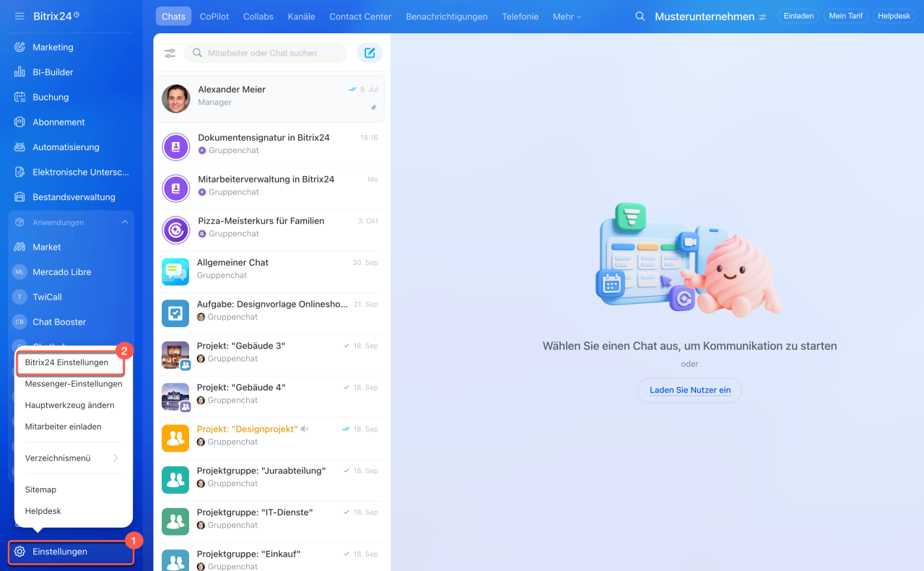Click Alexander Meier's profile photo

[x=175, y=99]
